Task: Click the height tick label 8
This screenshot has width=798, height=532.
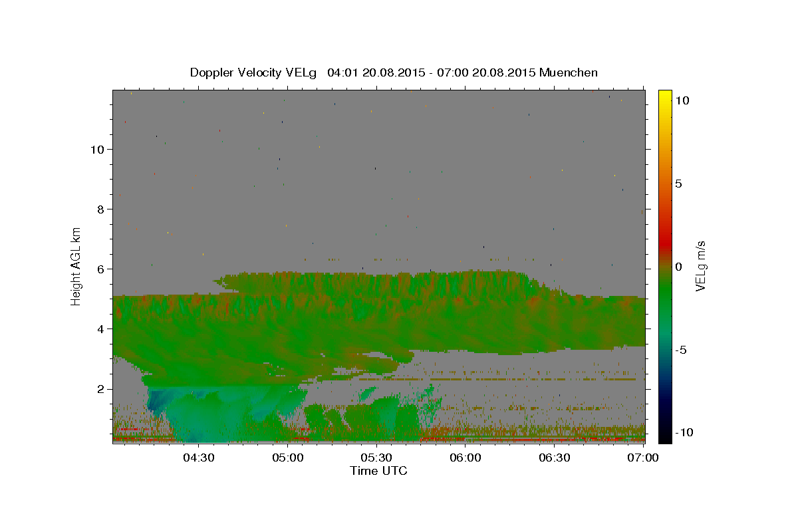Action: coord(101,209)
